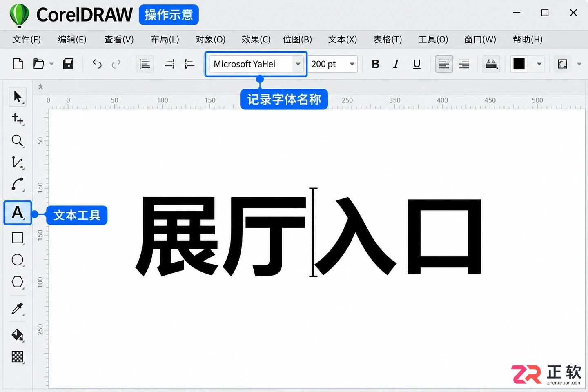Toggle Italic formatting

click(x=396, y=64)
